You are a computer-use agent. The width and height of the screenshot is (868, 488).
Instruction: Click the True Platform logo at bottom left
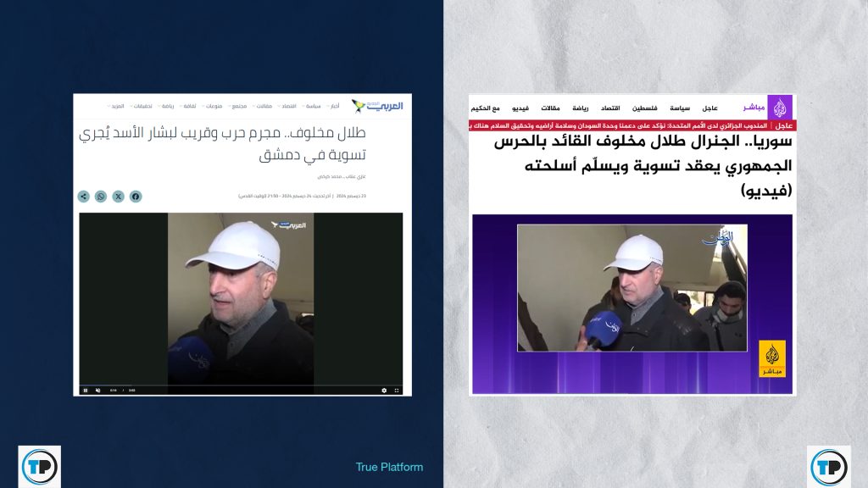(39, 466)
